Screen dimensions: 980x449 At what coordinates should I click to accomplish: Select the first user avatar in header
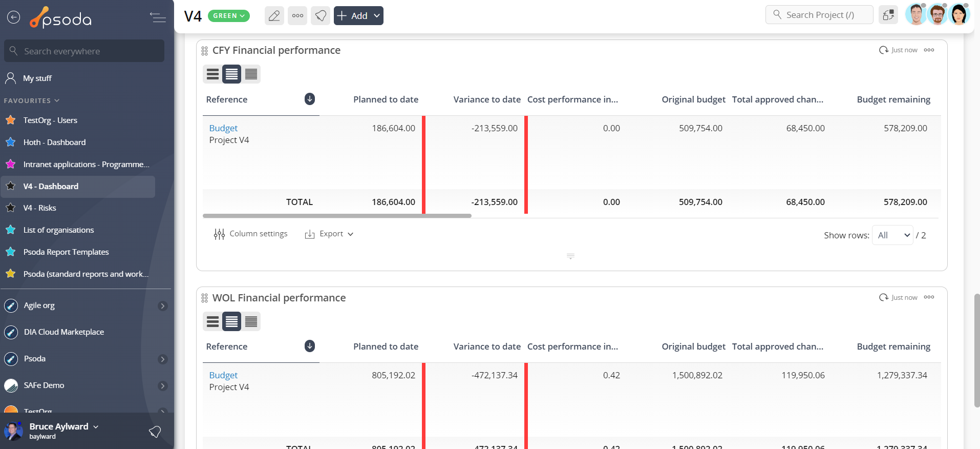coord(916,14)
